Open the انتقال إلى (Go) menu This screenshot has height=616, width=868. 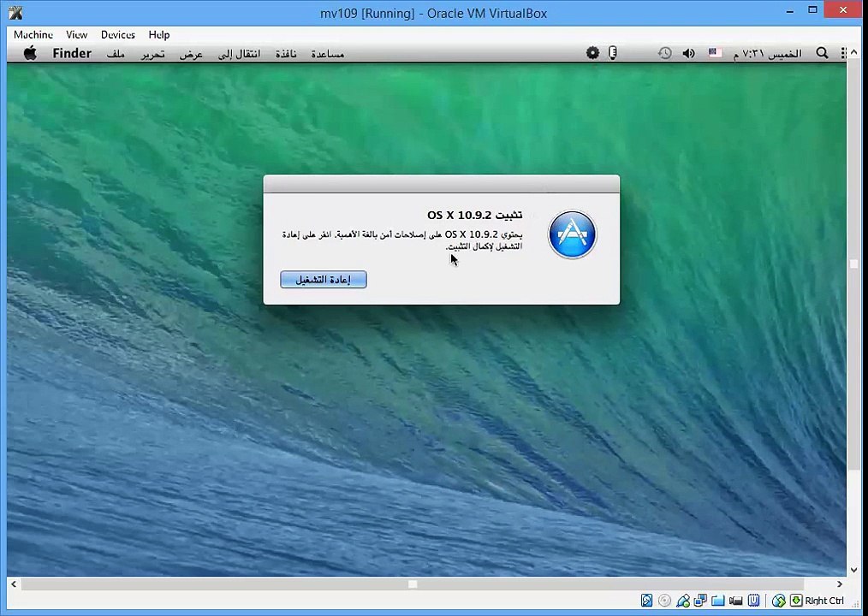pos(239,54)
